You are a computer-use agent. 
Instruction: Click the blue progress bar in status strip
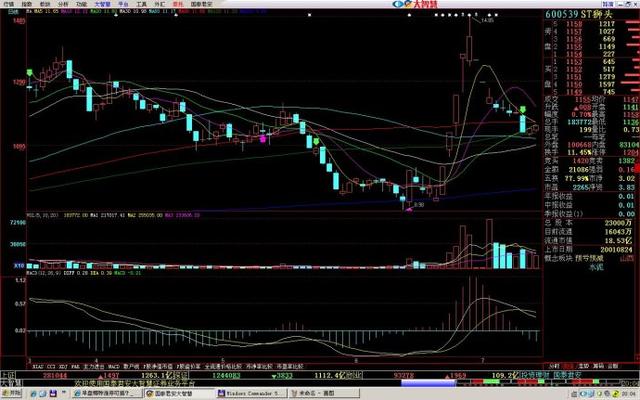[428, 383]
